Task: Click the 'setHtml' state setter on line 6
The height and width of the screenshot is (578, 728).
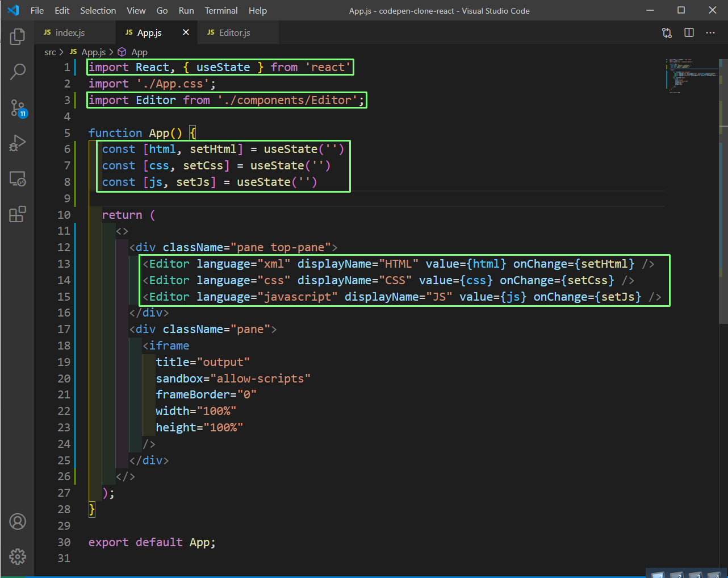Action: click(x=213, y=149)
